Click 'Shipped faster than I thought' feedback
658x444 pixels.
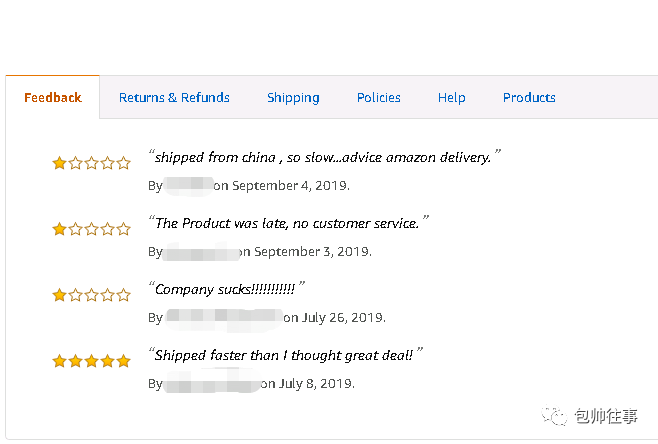(285, 355)
